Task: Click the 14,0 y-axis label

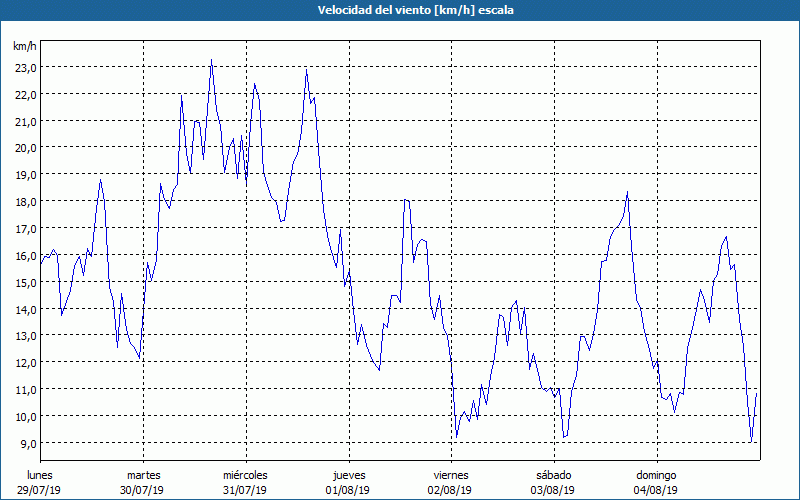Action: (x=25, y=310)
